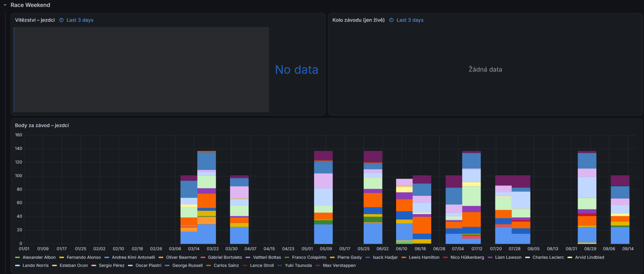Click Oscar Piastri legend color marker
This screenshot has width=644, height=274.
coord(130,265)
